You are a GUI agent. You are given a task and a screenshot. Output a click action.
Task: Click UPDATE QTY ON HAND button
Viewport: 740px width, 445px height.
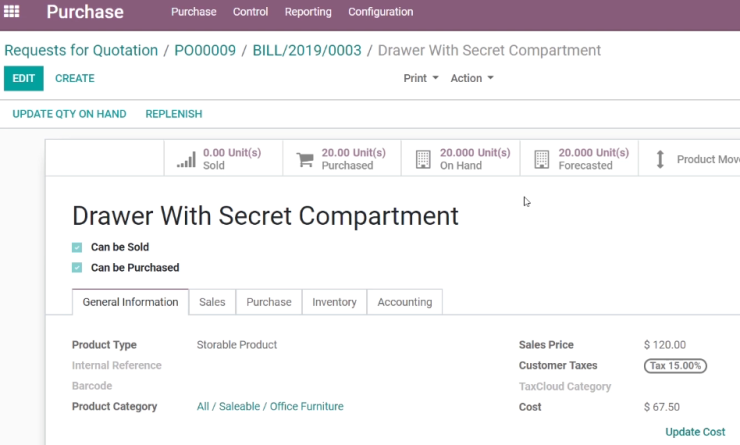point(69,114)
